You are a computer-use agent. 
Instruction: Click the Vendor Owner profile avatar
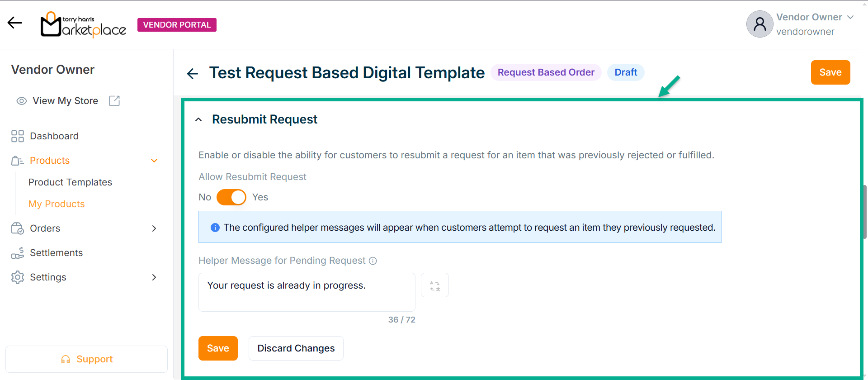tap(759, 24)
